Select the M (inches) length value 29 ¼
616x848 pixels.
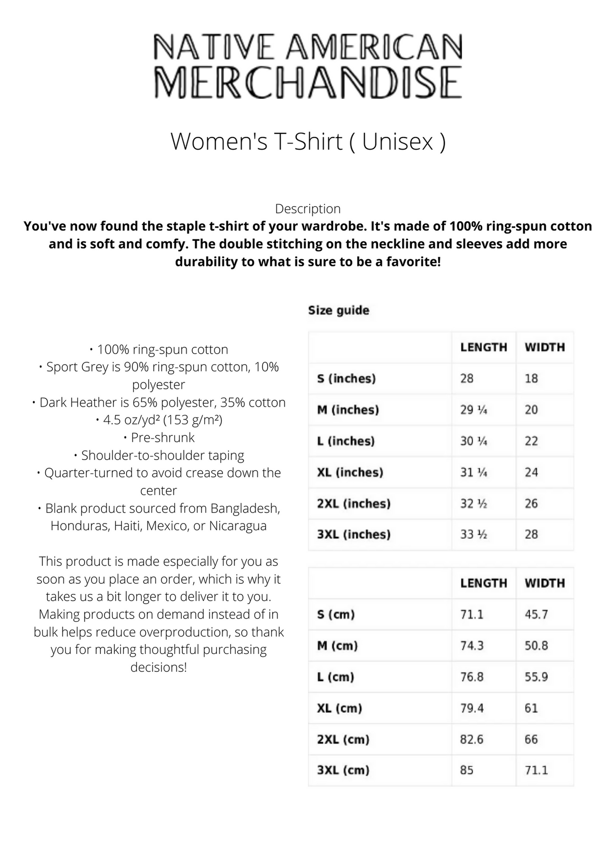tap(473, 410)
